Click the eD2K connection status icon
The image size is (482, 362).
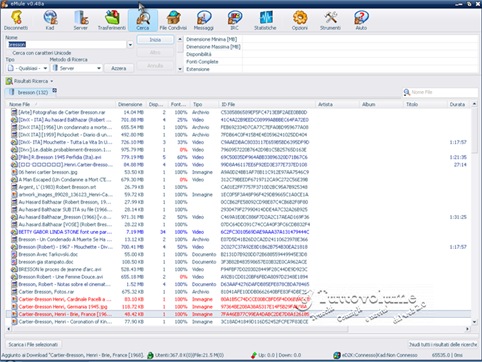pyautogui.click(x=337, y=355)
